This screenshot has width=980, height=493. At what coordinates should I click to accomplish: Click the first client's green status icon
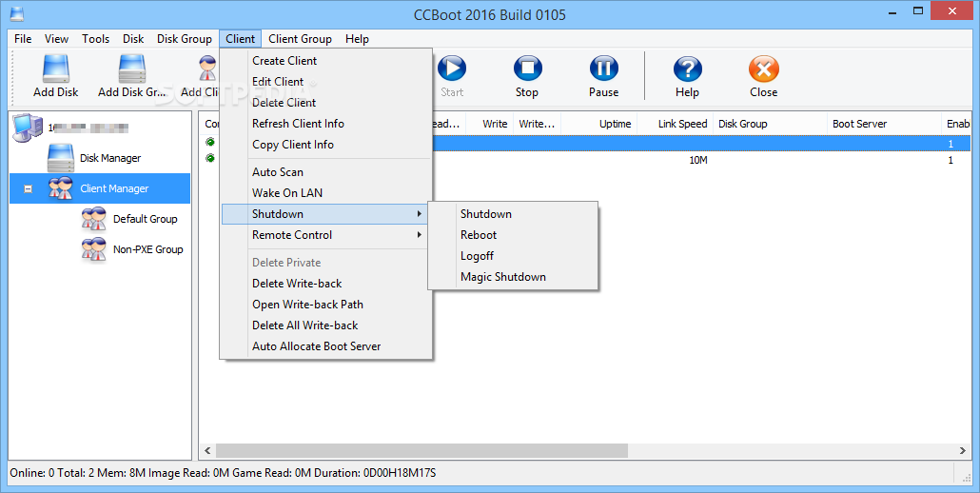(210, 143)
